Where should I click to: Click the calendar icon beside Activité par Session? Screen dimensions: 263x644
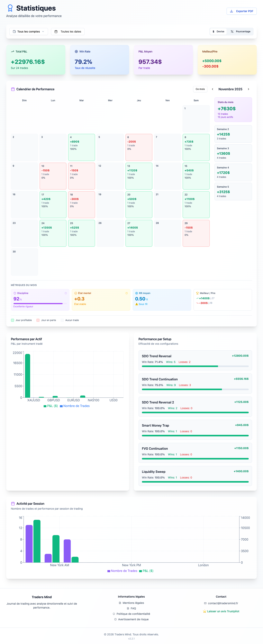13,504
